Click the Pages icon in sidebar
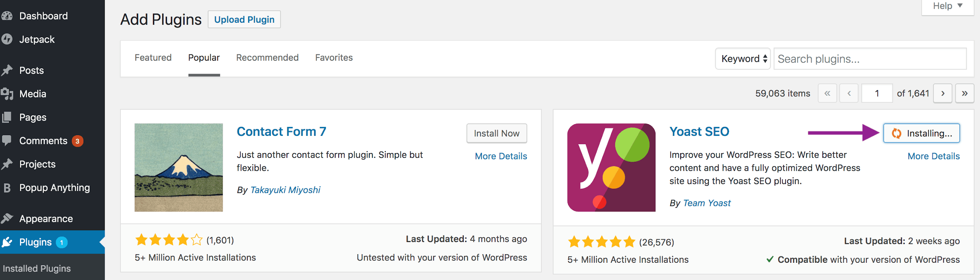The image size is (980, 280). point(7,117)
